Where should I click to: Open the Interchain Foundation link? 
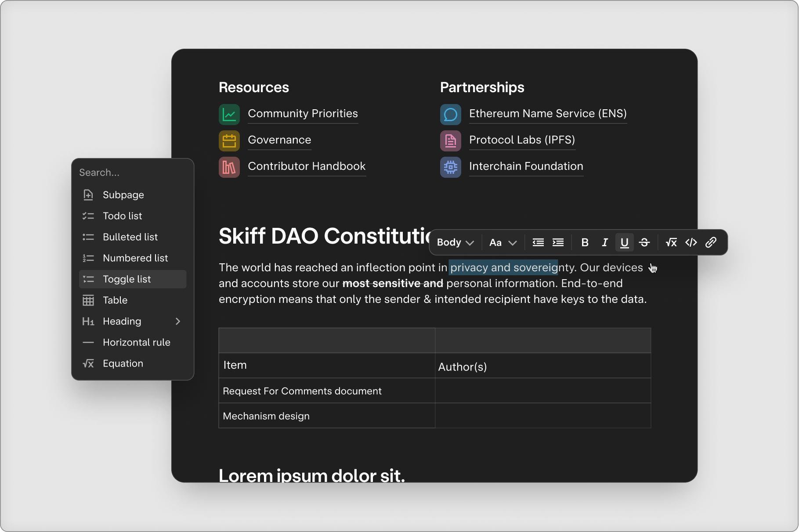point(526,166)
